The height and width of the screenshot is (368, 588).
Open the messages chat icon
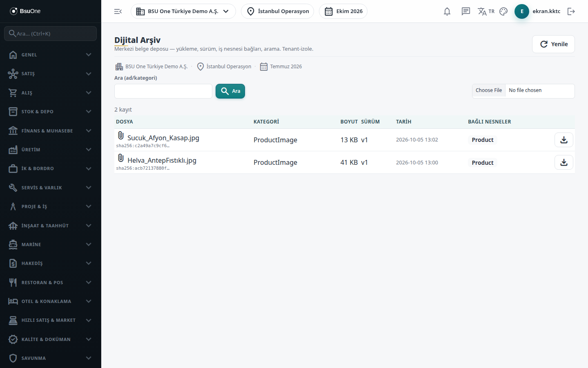point(466,11)
